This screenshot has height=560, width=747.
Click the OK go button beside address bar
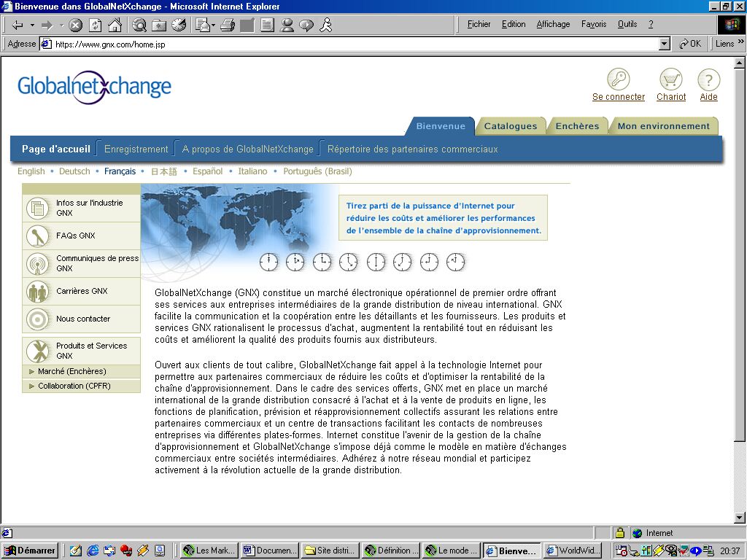pos(690,44)
